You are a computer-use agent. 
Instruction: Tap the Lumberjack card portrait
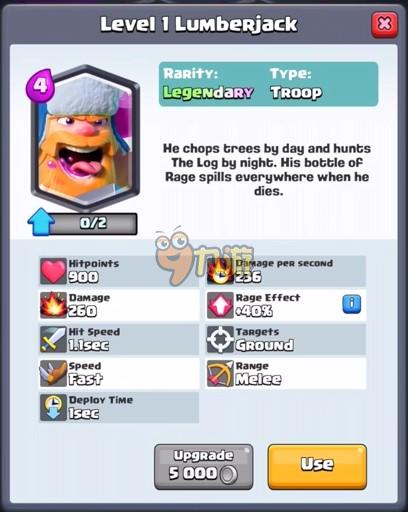tap(85, 138)
